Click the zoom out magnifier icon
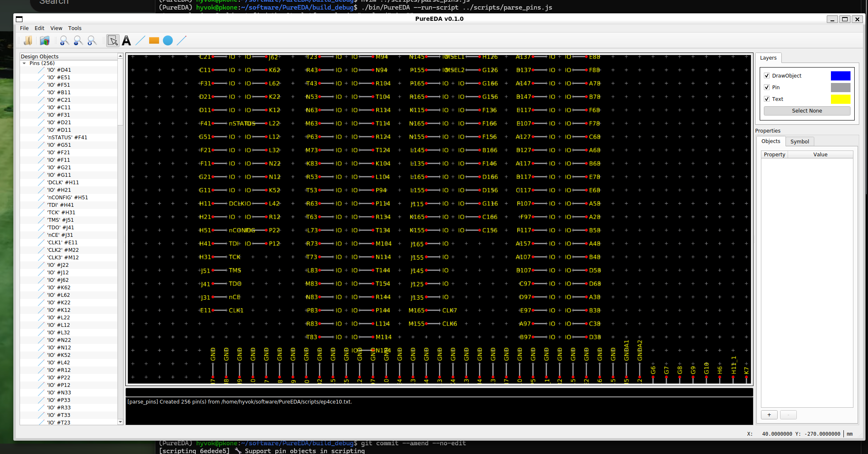 pos(78,40)
